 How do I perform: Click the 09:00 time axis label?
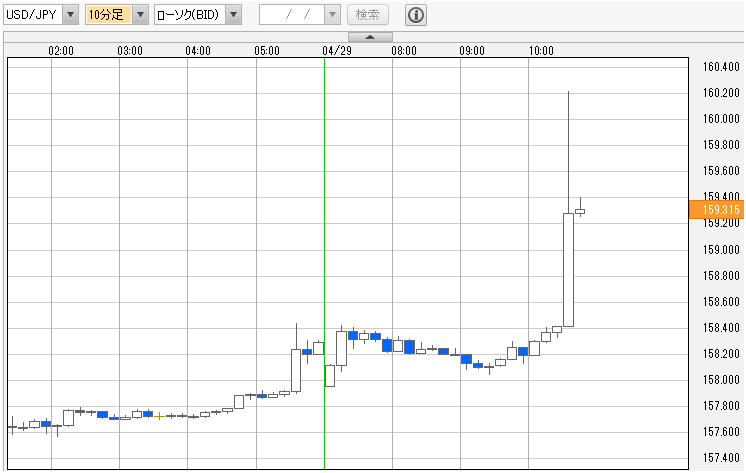(471, 50)
